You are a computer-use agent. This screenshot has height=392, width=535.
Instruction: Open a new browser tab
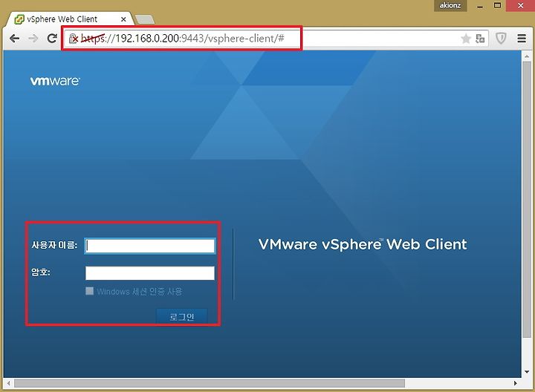point(145,19)
